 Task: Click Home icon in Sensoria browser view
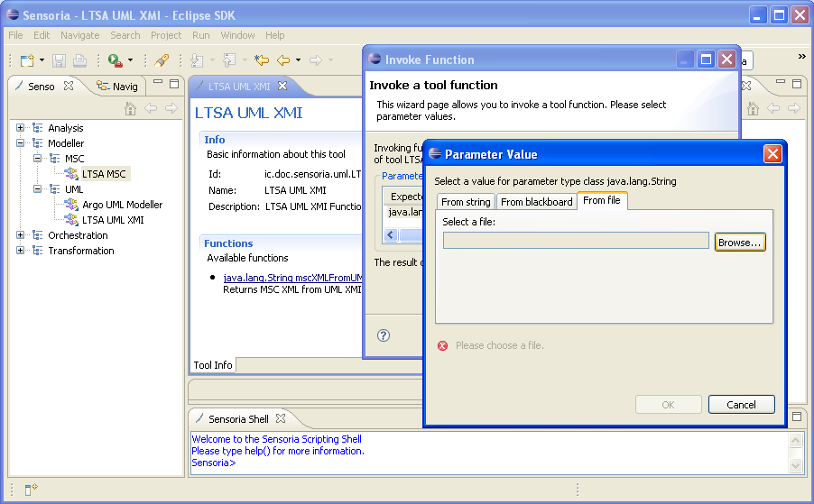(x=130, y=108)
